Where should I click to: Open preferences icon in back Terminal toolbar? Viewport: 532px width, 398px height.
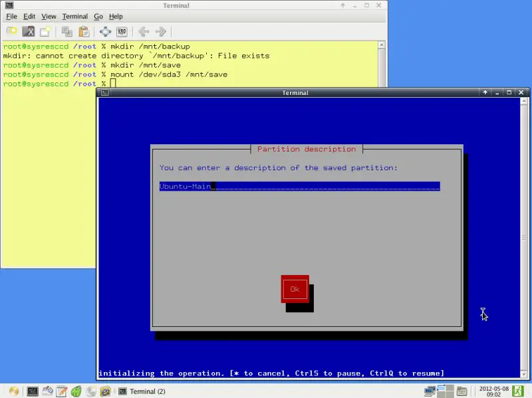[122, 31]
